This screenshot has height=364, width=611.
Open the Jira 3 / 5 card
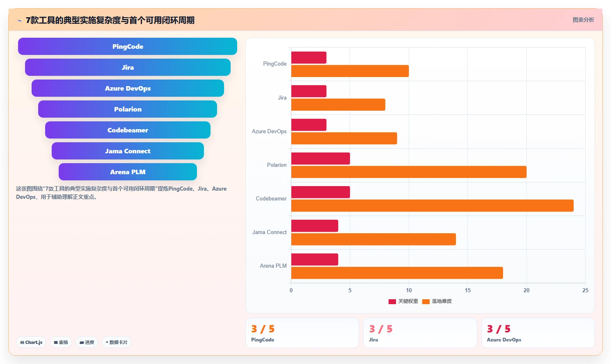(x=420, y=333)
